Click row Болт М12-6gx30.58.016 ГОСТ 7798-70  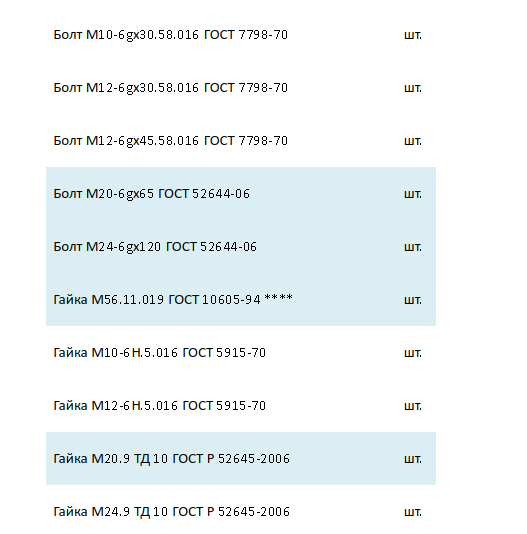241,88
